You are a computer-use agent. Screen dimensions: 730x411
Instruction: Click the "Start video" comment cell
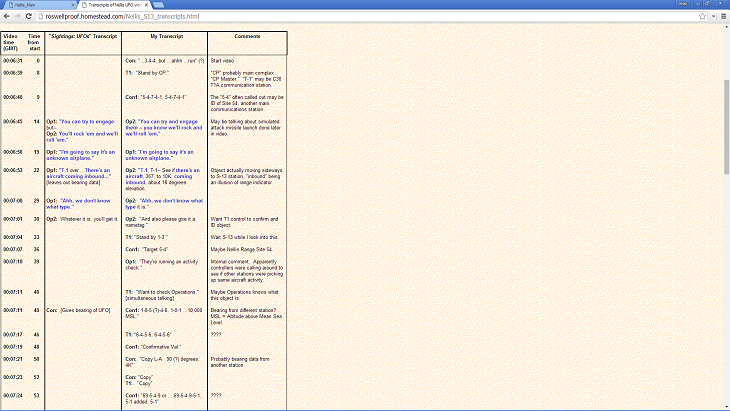coord(225,61)
